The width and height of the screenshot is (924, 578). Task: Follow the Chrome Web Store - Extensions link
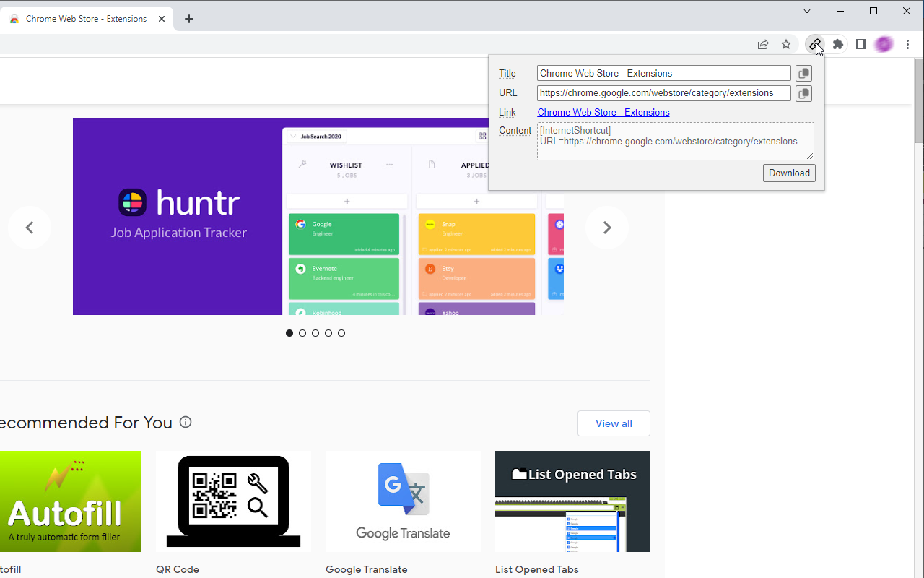[603, 112]
